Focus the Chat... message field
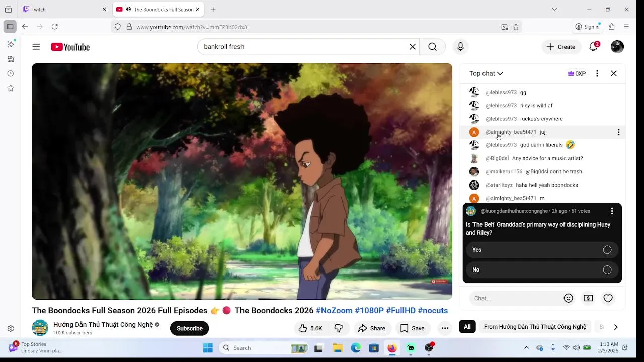Viewport: 644px width, 362px height. 514,298
